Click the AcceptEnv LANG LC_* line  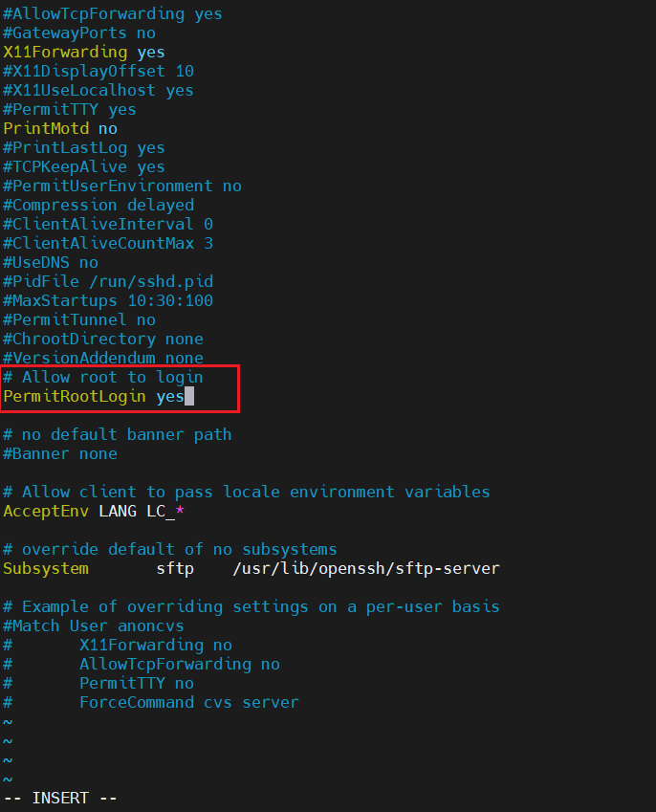click(x=94, y=511)
